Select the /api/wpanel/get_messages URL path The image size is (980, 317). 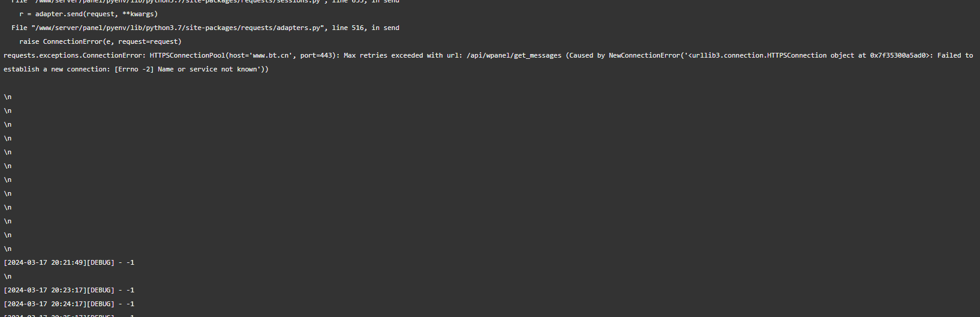514,55
